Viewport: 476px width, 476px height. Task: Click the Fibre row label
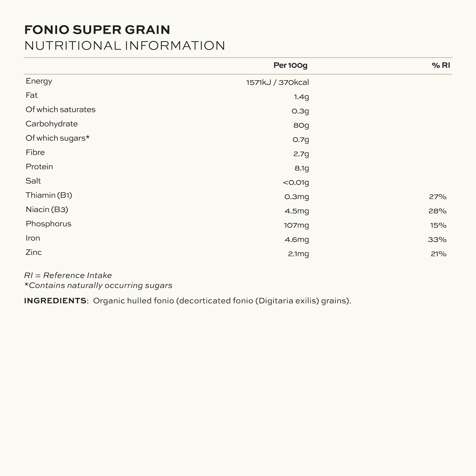coord(35,153)
